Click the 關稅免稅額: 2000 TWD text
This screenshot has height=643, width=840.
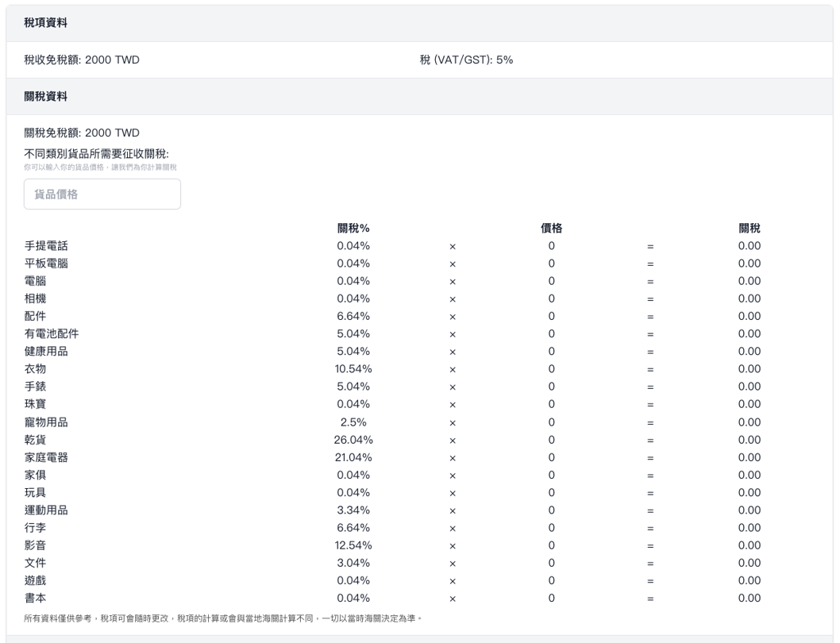tap(82, 133)
